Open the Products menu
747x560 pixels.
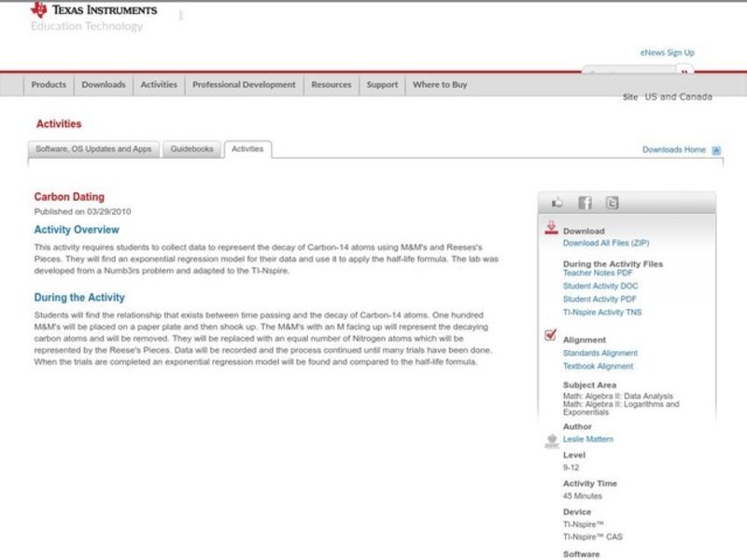[49, 85]
